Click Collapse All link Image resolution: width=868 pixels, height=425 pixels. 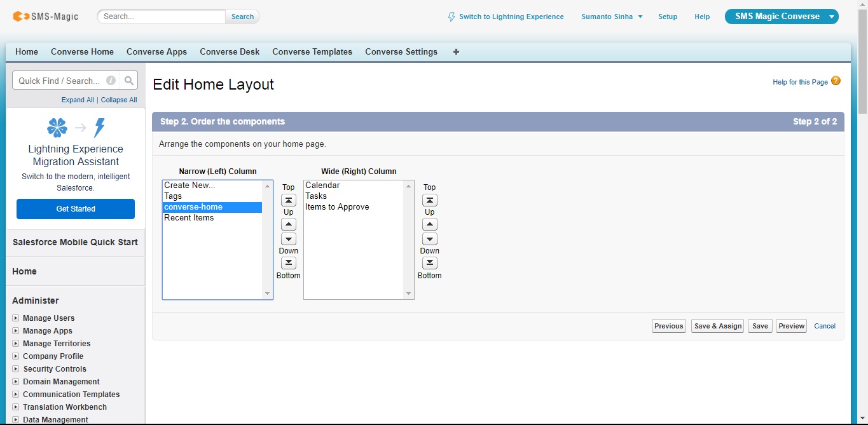click(x=119, y=100)
